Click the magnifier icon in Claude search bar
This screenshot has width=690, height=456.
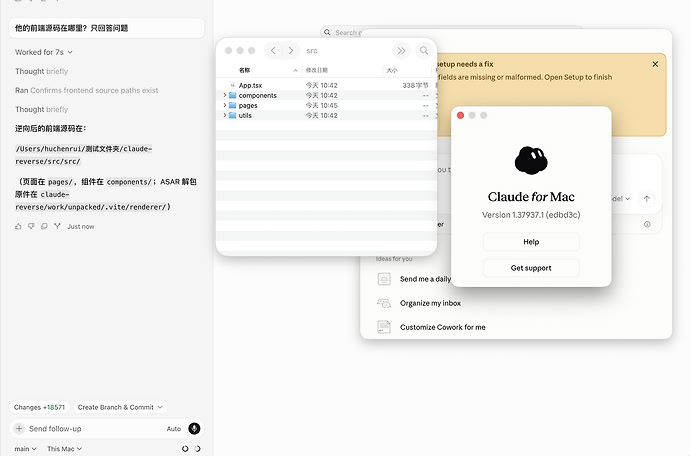(327, 32)
